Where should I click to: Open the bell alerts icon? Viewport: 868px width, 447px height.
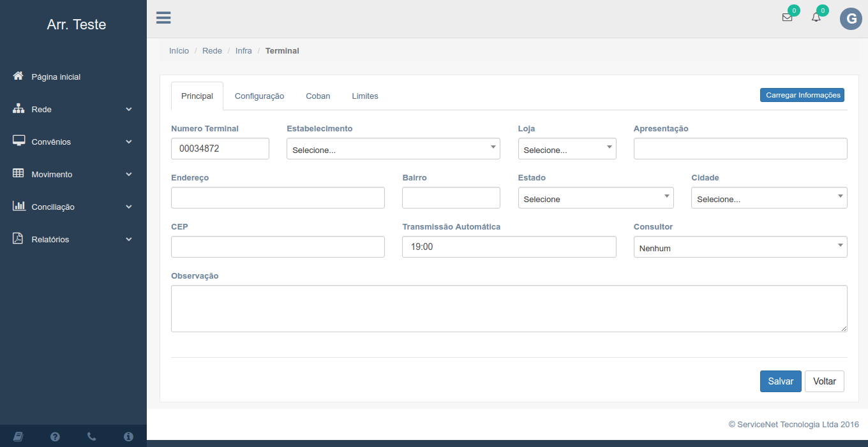coord(816,17)
